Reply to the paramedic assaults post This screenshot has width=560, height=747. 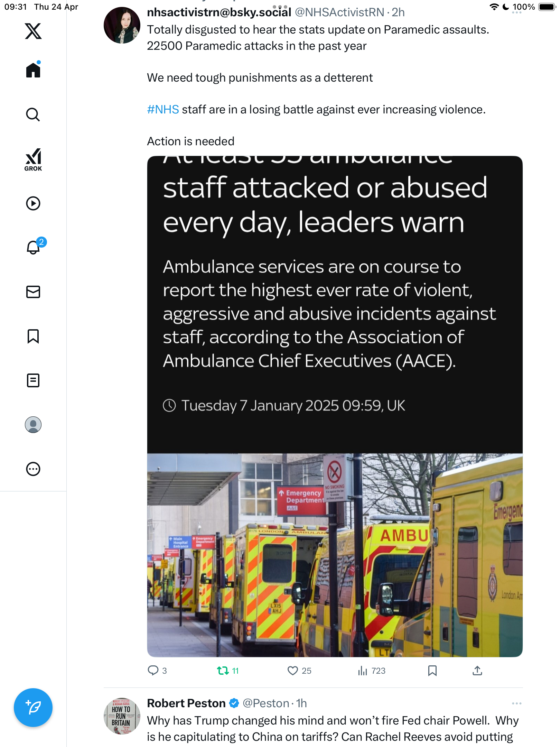tap(157, 671)
